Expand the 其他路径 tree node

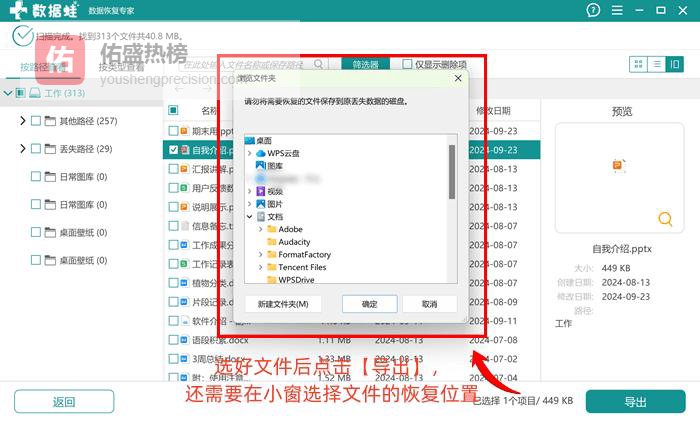coord(22,121)
